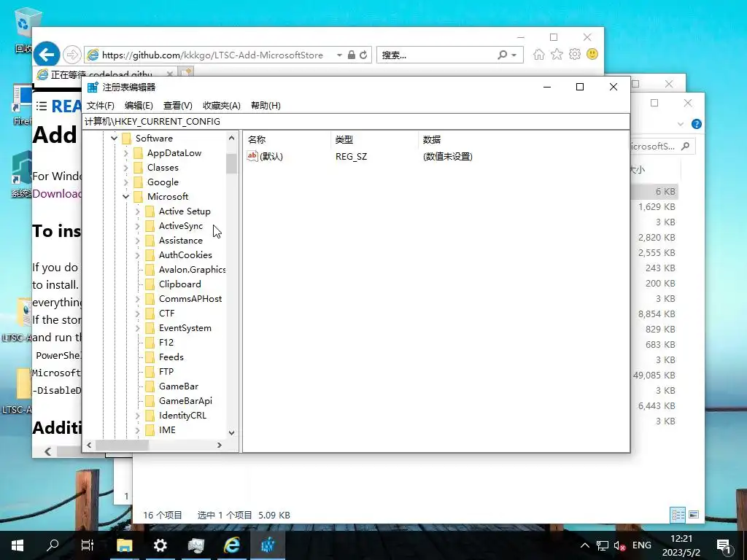747x560 pixels.
Task: Click the lock security icon in address bar
Action: (352, 55)
